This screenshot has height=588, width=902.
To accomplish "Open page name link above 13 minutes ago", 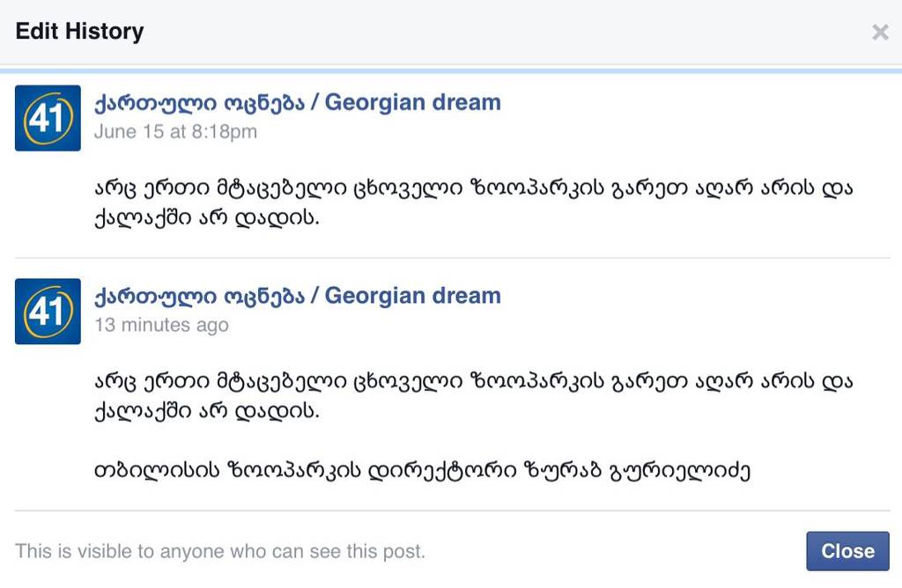I will [x=297, y=296].
